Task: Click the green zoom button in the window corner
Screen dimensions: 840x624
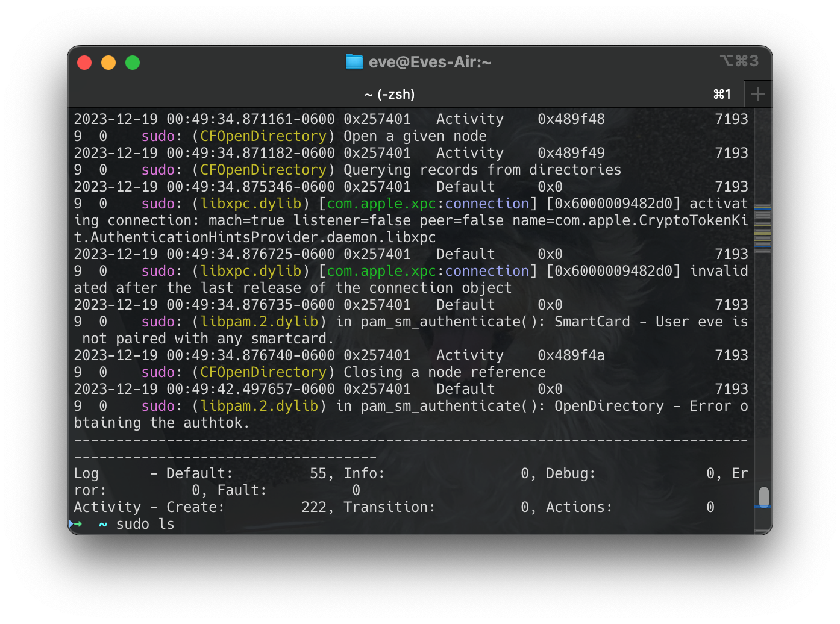Action: [x=132, y=61]
